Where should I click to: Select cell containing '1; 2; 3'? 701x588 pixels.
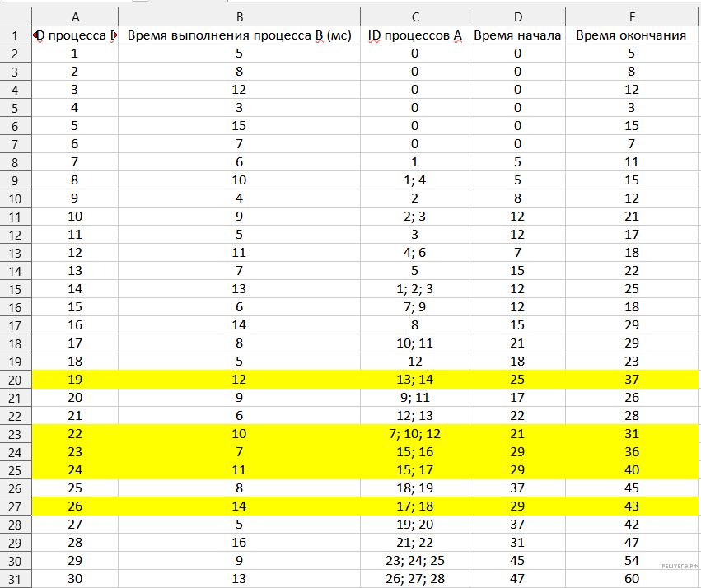point(414,288)
